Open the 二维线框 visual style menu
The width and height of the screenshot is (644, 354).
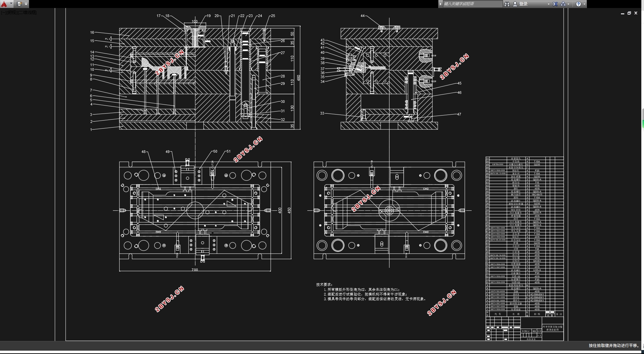(27, 12)
